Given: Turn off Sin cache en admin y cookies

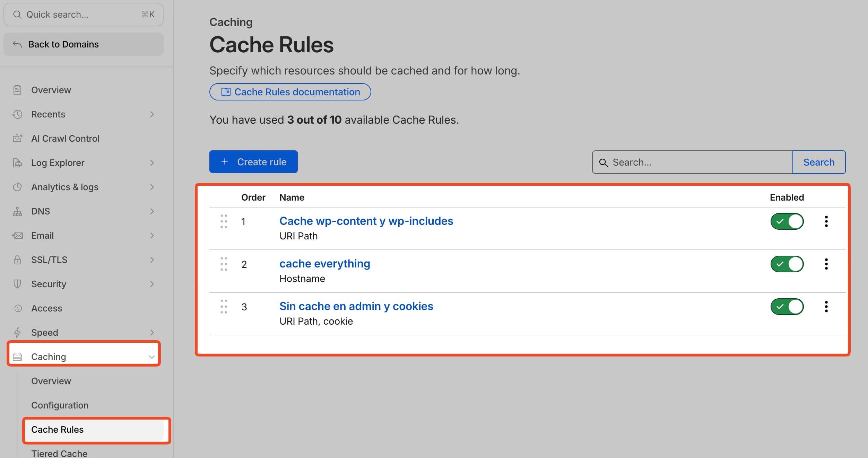Looking at the screenshot, I should click(x=787, y=307).
